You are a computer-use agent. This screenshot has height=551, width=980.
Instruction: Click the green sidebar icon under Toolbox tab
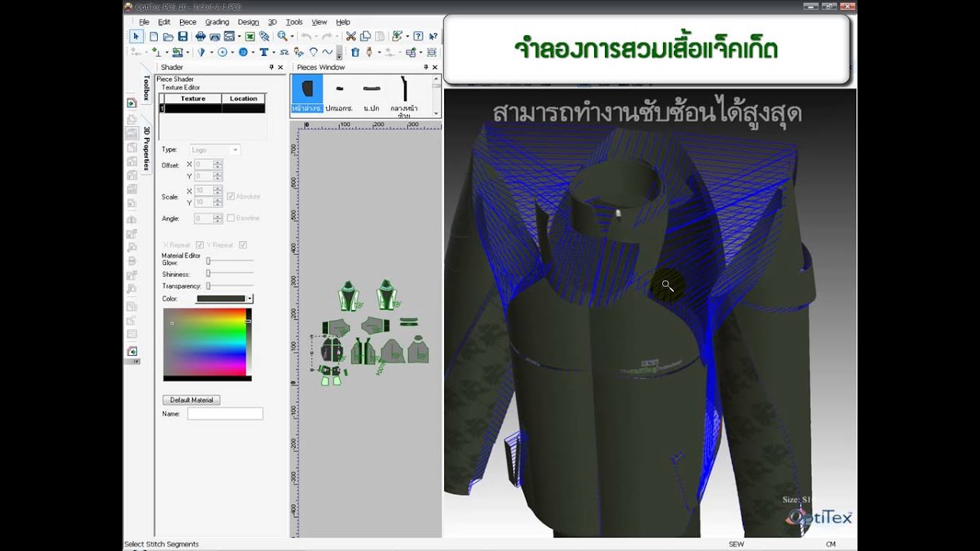[132, 103]
